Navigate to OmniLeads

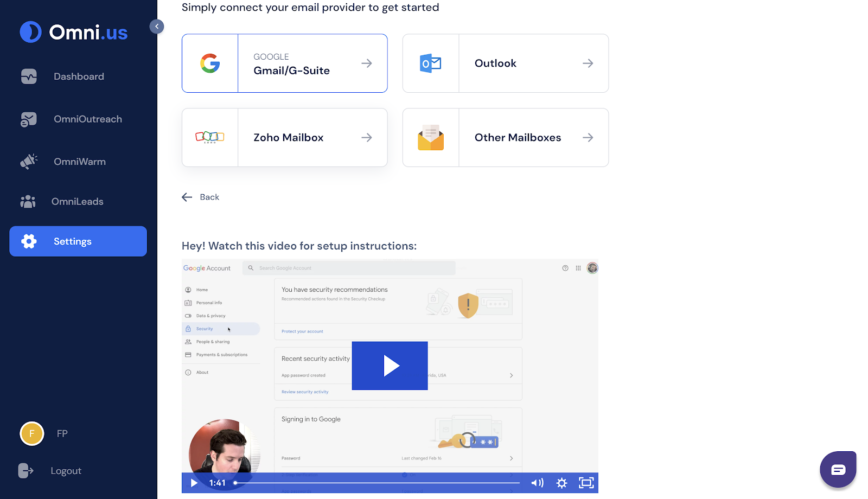(78, 202)
